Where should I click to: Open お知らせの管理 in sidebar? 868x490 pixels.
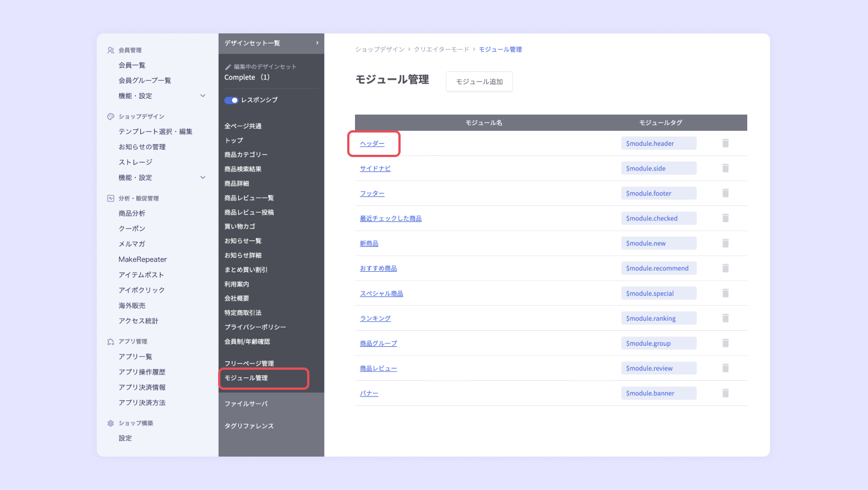[142, 147]
